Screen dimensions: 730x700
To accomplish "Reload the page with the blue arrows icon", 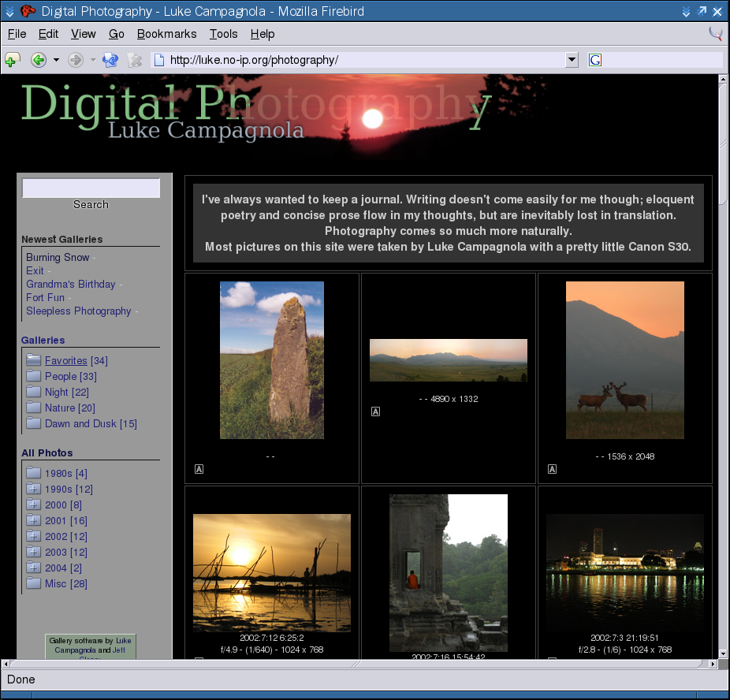I will (x=110, y=60).
